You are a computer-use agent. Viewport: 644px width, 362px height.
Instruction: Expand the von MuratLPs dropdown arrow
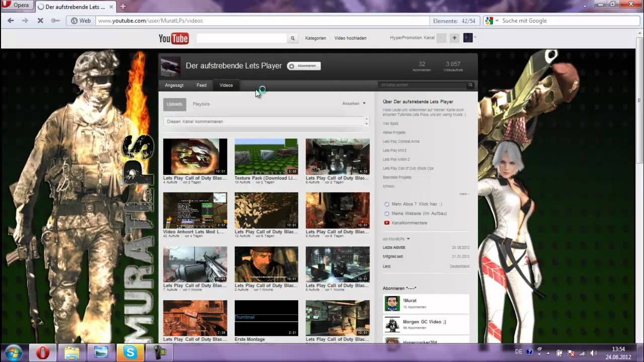pos(408,239)
